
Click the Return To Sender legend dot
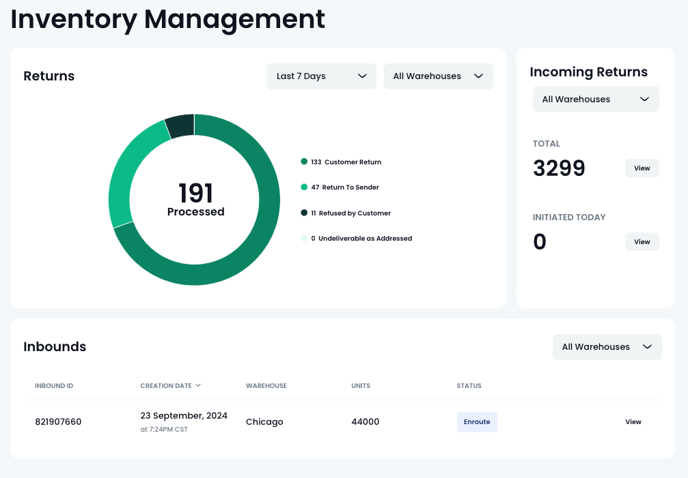(x=304, y=187)
